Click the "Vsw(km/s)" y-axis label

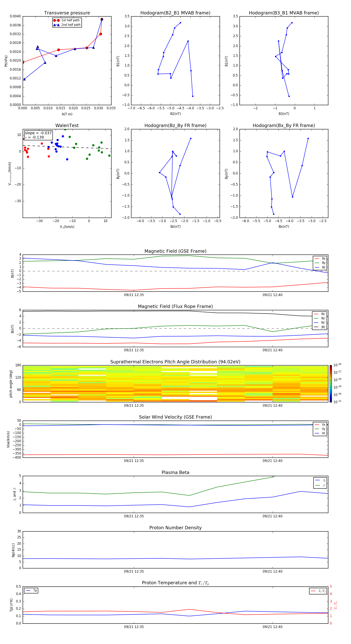coord(8,439)
